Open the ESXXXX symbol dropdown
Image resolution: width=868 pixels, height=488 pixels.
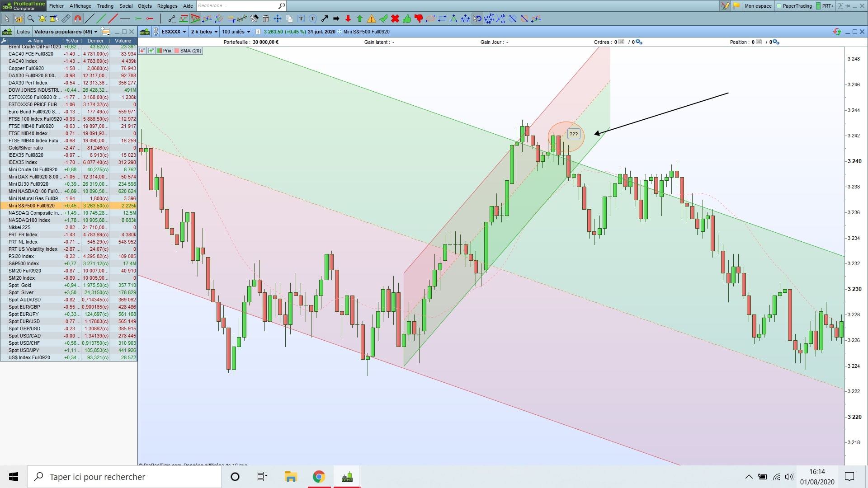174,32
